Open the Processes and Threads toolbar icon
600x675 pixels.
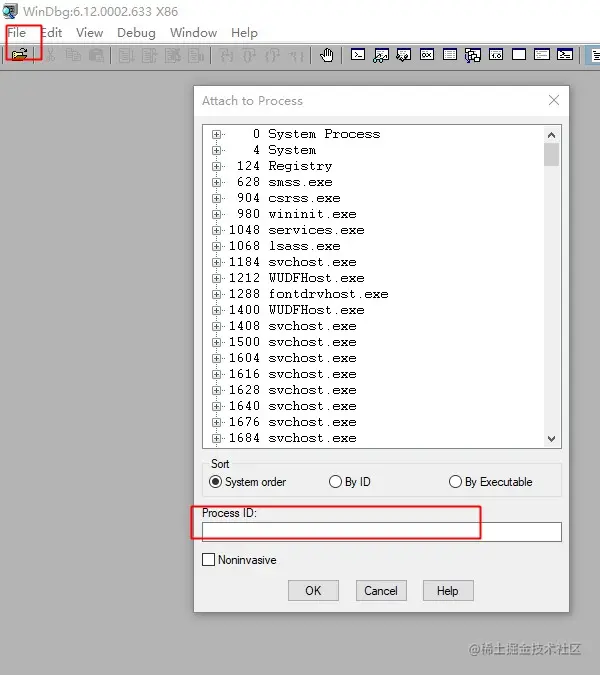pyautogui.click(x=541, y=55)
